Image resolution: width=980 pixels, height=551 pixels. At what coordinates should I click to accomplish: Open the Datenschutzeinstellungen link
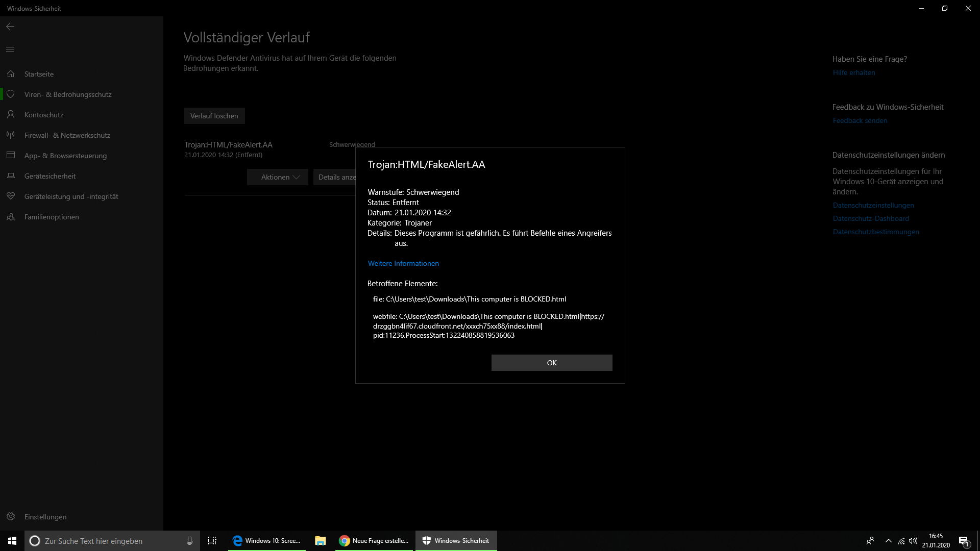coord(873,205)
